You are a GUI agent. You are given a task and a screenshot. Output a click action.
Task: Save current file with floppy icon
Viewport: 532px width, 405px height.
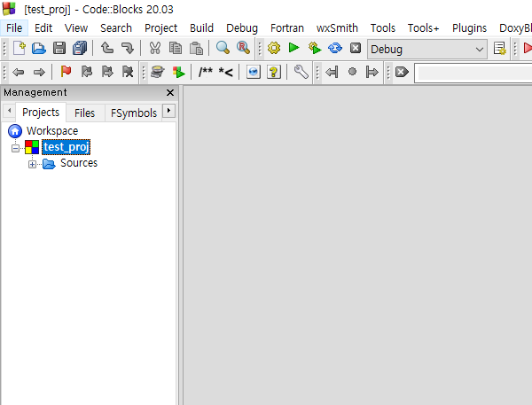pos(59,48)
